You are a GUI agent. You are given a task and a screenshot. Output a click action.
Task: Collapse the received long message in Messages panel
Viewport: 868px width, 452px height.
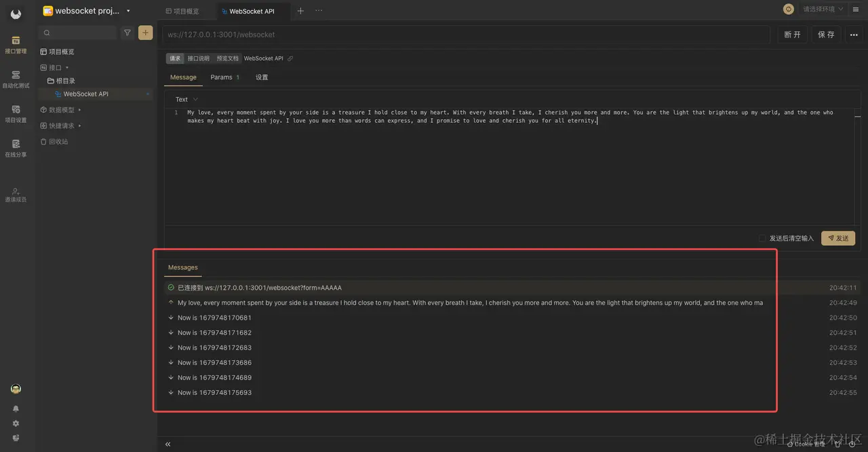tap(170, 303)
